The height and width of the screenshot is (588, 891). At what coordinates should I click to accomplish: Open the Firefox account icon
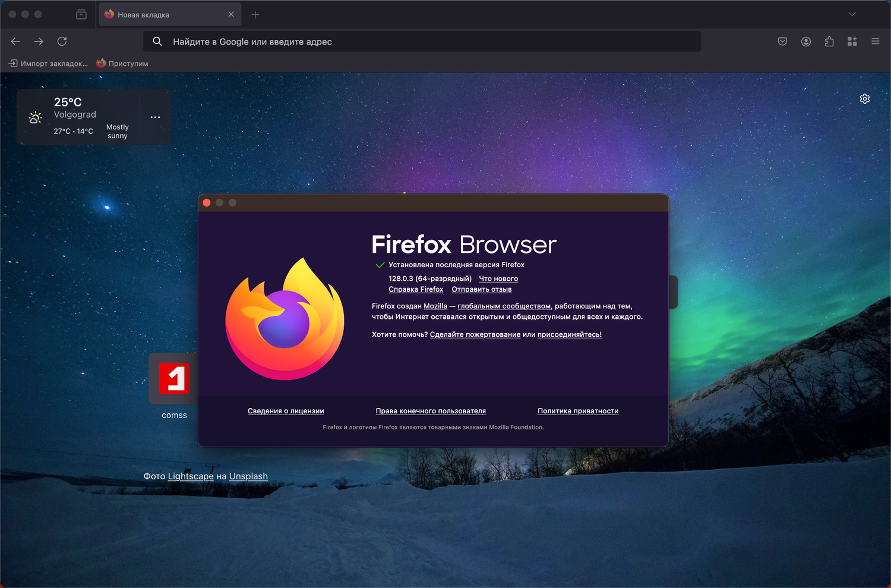pyautogui.click(x=806, y=42)
